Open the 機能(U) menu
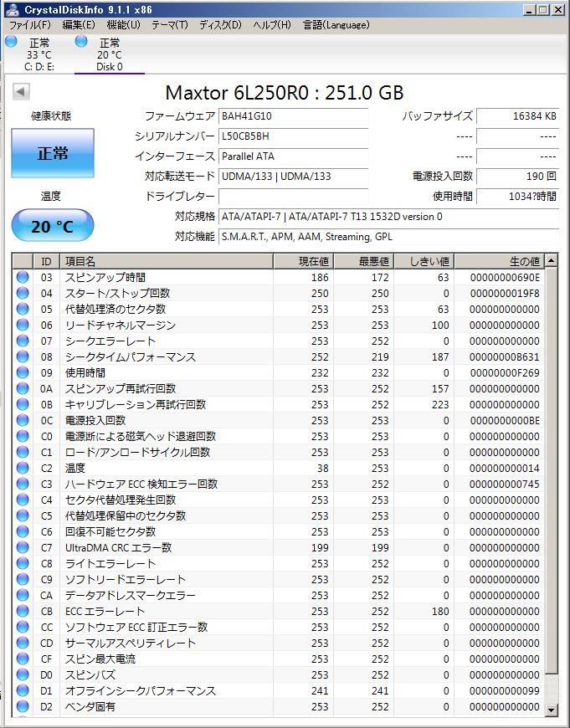The height and width of the screenshot is (728, 570). coord(124,25)
